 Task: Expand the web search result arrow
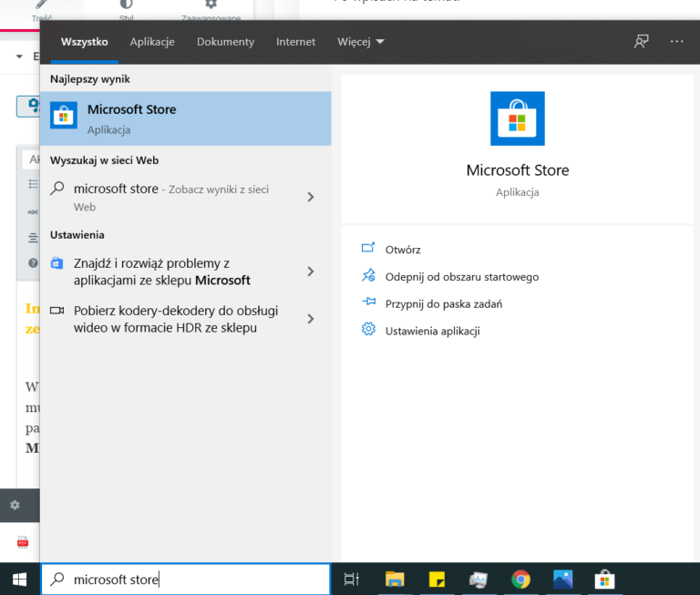point(311,197)
